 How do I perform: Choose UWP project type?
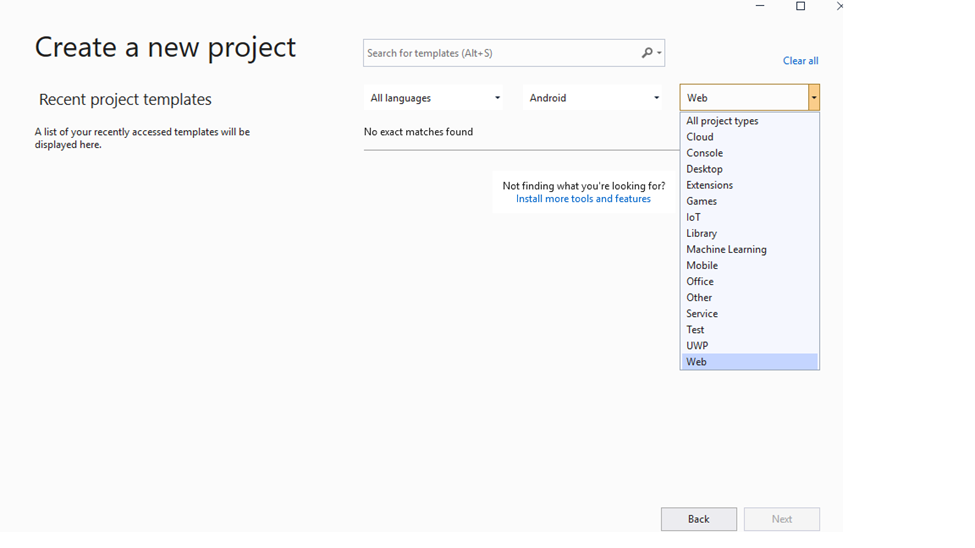click(x=749, y=346)
